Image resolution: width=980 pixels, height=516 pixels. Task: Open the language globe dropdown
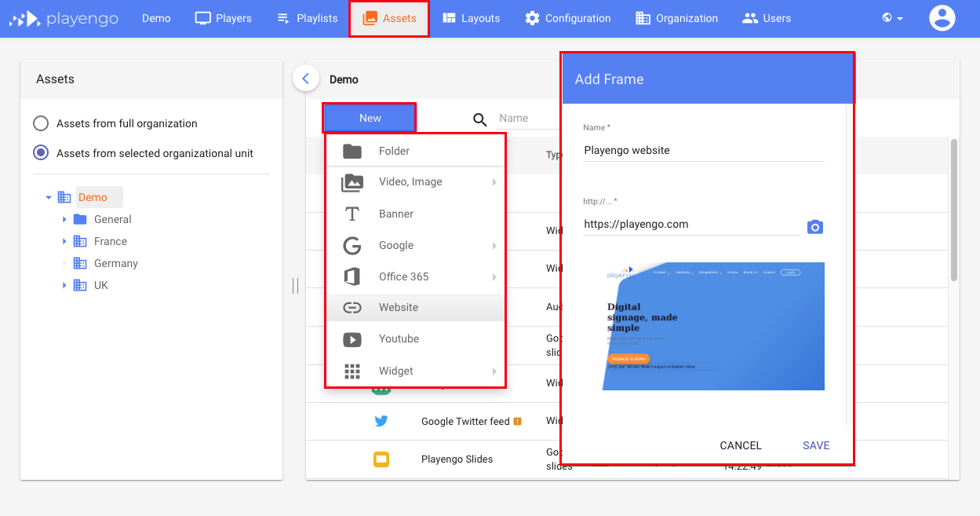pyautogui.click(x=892, y=18)
